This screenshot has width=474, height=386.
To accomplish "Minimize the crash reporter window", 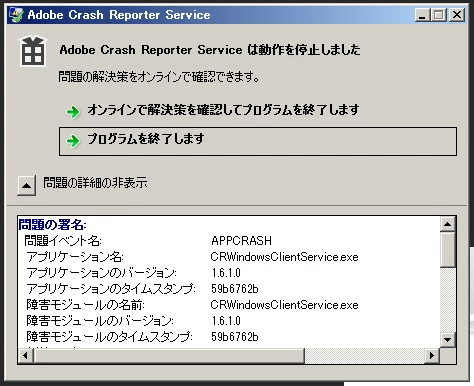I will click(422, 15).
